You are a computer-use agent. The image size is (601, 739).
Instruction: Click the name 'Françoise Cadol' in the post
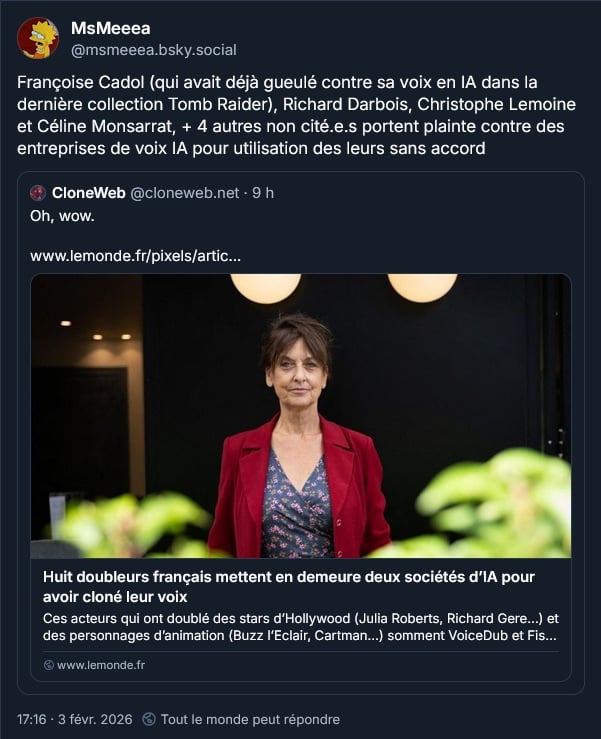[72, 81]
